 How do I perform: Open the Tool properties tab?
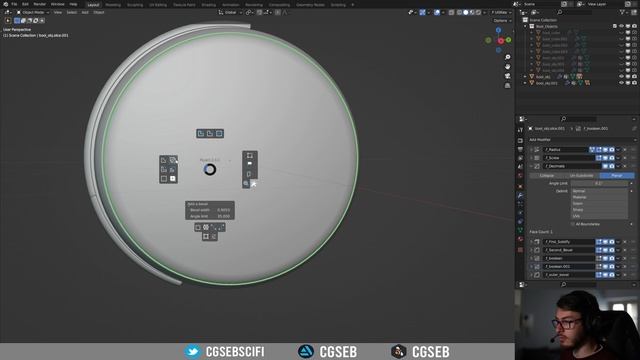(520, 130)
